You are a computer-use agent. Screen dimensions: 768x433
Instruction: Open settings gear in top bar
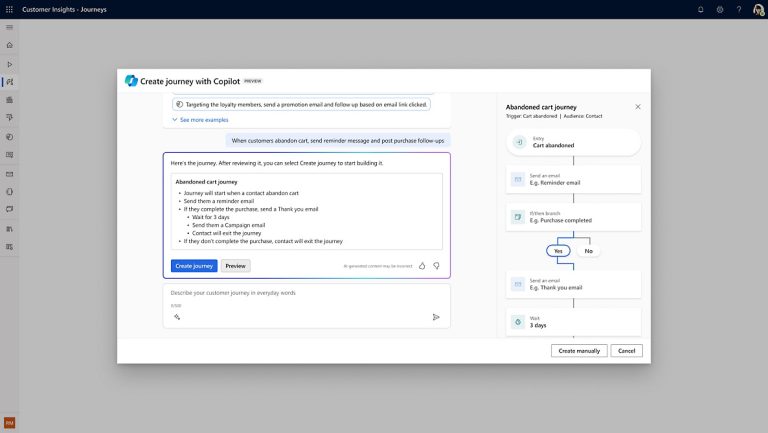[720, 9]
